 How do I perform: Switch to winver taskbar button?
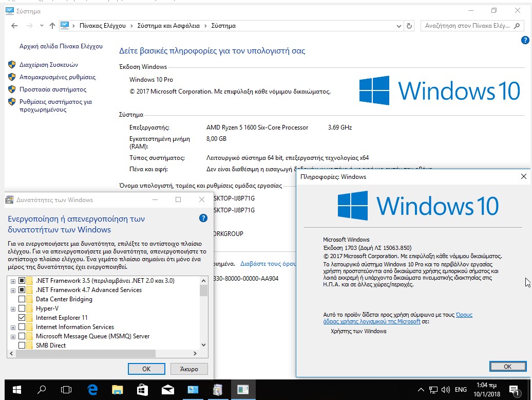click(243, 390)
